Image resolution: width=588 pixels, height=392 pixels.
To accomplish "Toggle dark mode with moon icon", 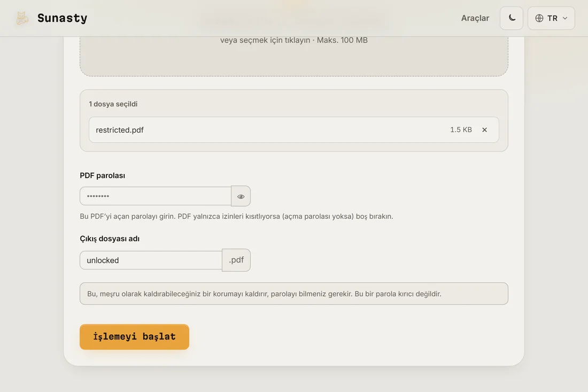I will tap(512, 18).
